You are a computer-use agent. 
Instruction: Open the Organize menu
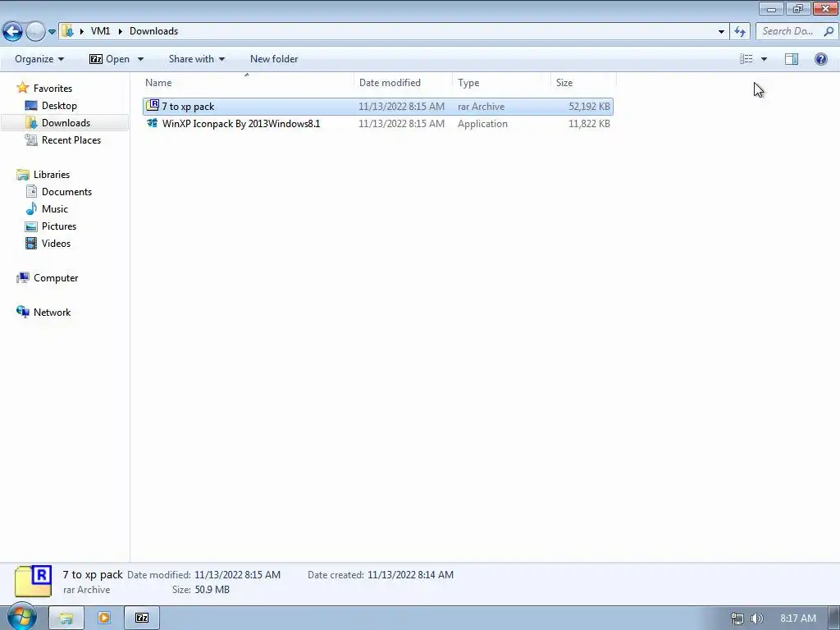point(39,59)
